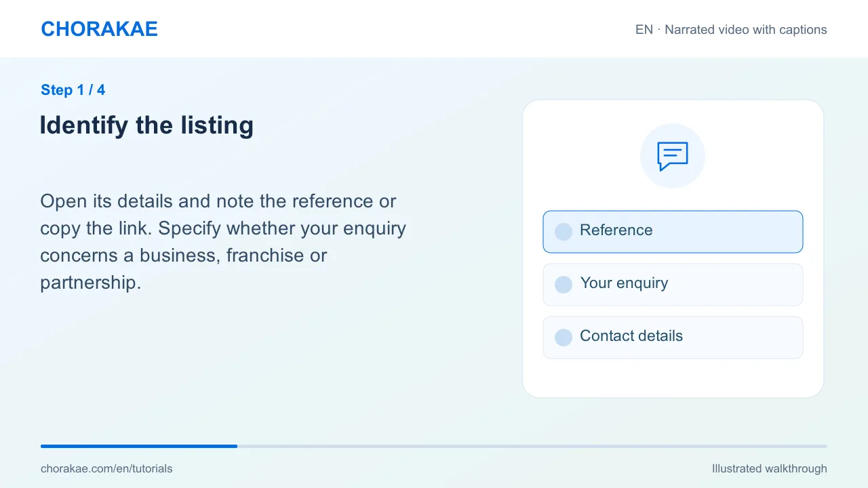This screenshot has width=868, height=488.
Task: Click the Illustrated walkthrough footer text
Action: [770, 468]
